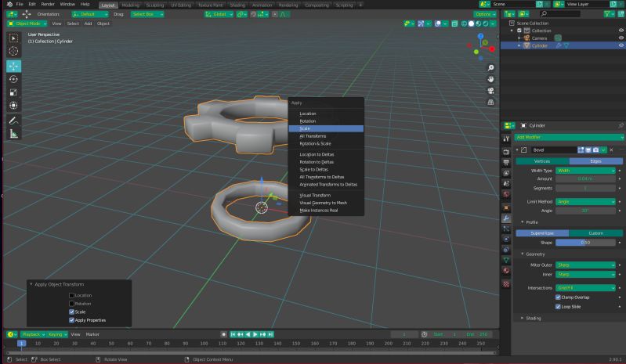Choose All Transforms in Apply menu
The width and height of the screenshot is (626, 364).
326,136
